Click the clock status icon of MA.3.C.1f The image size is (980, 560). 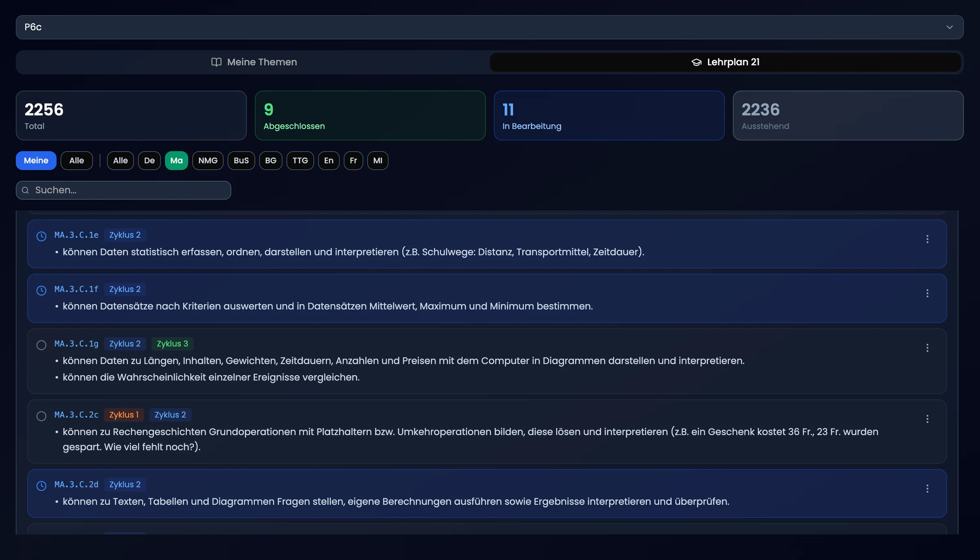41,290
